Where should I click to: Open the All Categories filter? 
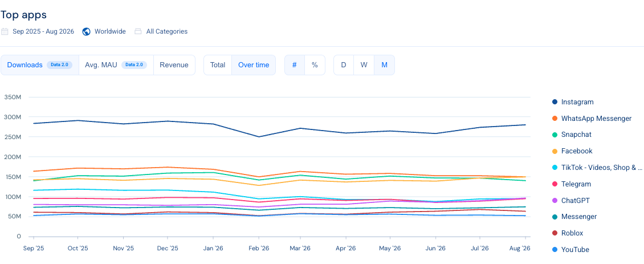click(x=167, y=31)
